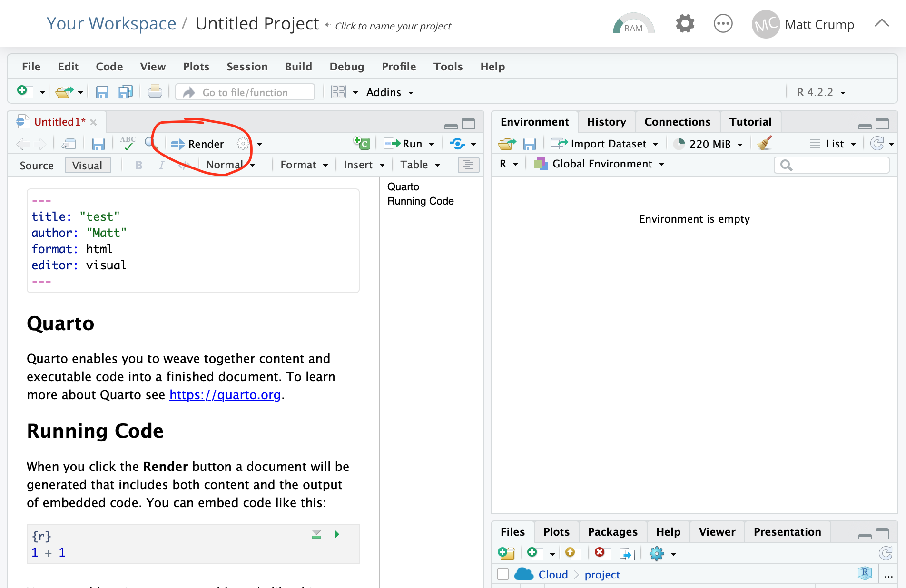
Task: Open the https://quarto.org link
Action: (225, 395)
